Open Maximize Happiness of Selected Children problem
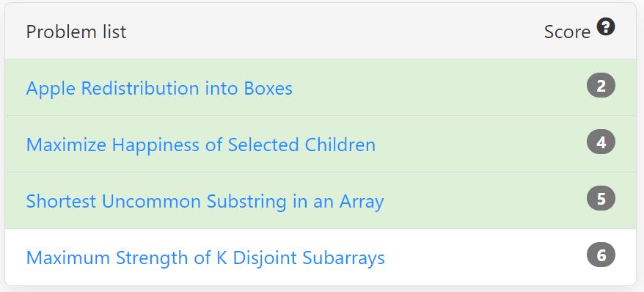This screenshot has width=644, height=292. pyautogui.click(x=201, y=145)
